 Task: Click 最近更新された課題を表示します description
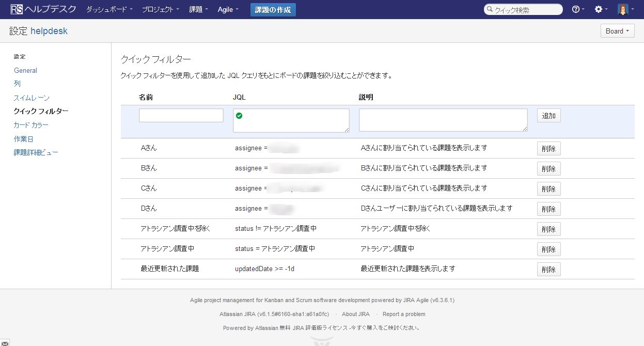pyautogui.click(x=408, y=269)
